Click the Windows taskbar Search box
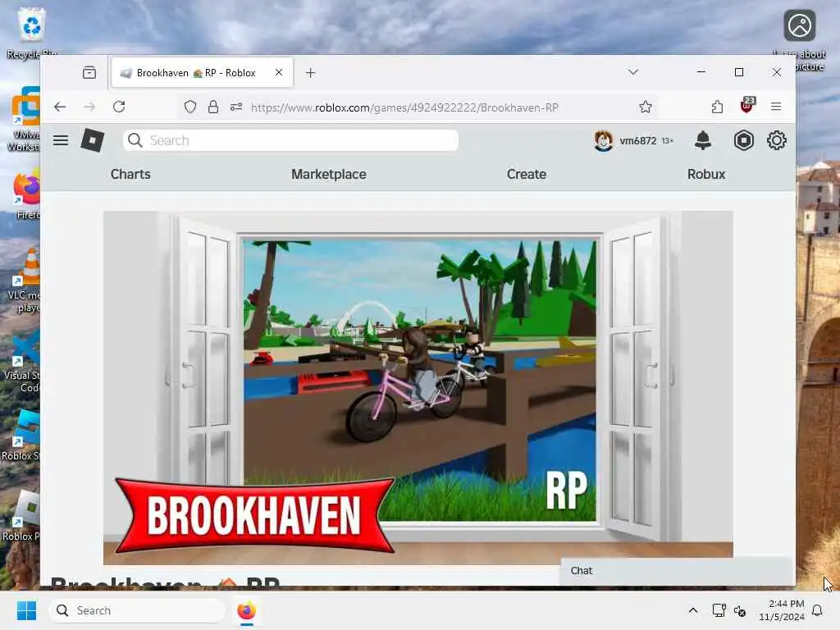 137,610
